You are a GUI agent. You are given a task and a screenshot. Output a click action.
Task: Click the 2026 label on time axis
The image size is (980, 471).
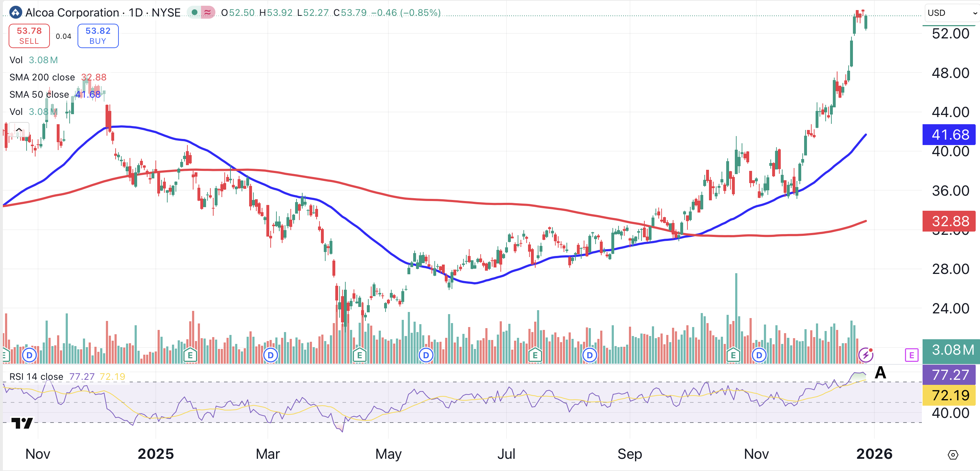coord(874,454)
